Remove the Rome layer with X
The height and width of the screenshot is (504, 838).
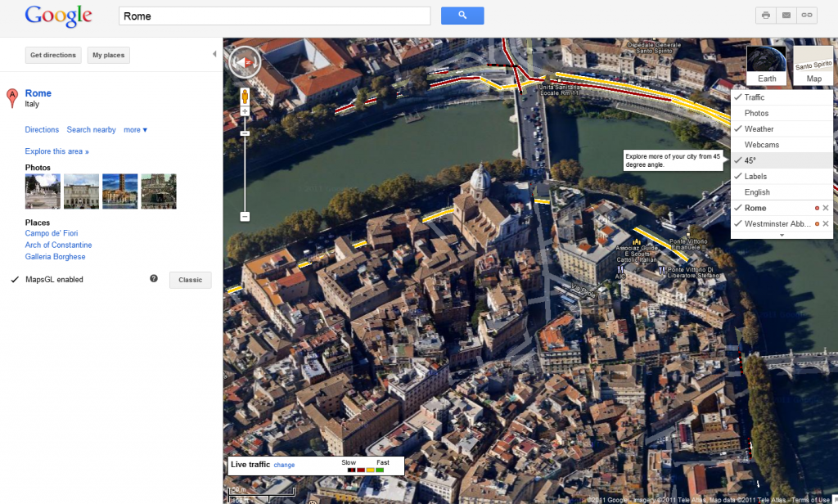(825, 208)
